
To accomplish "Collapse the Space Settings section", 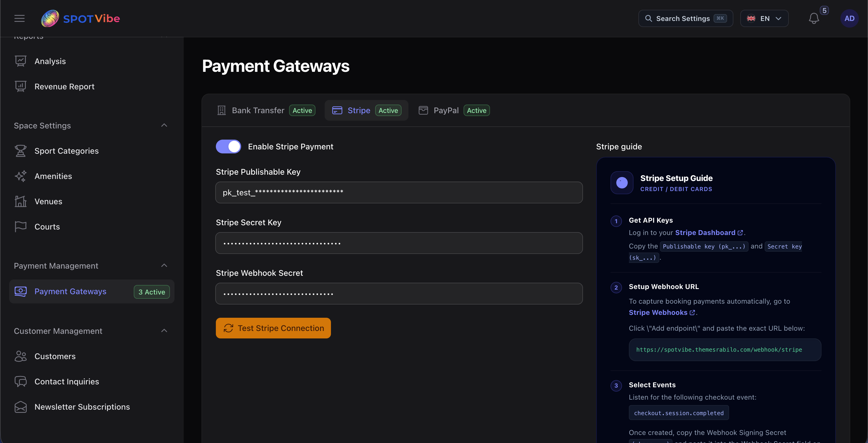I will coord(164,125).
